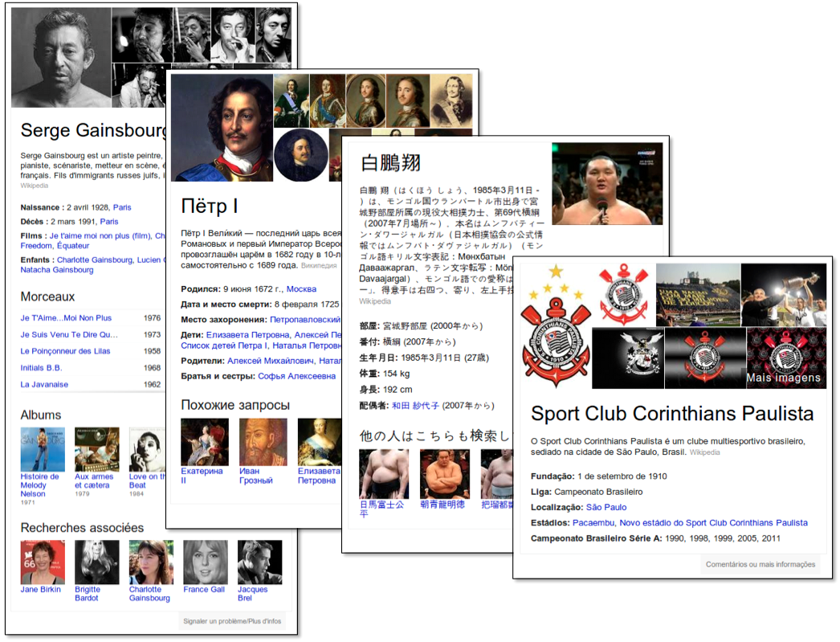Click the eagle crest image on black
840x642 pixels.
click(628, 358)
